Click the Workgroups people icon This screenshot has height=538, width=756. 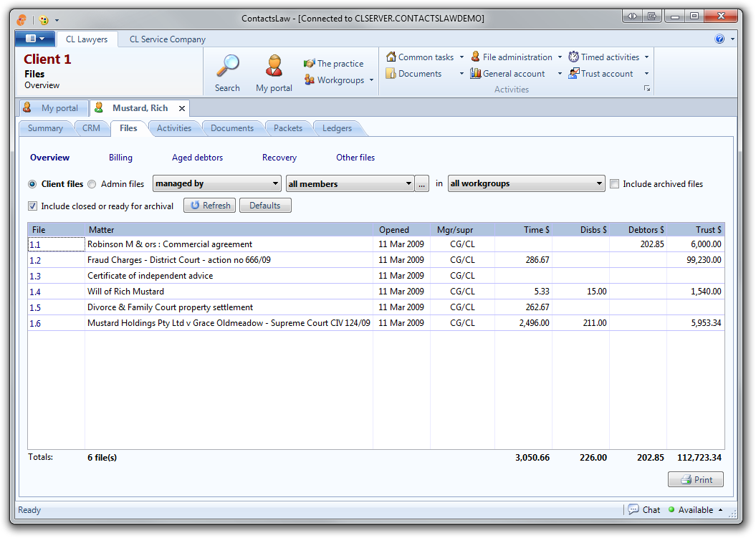(x=309, y=80)
